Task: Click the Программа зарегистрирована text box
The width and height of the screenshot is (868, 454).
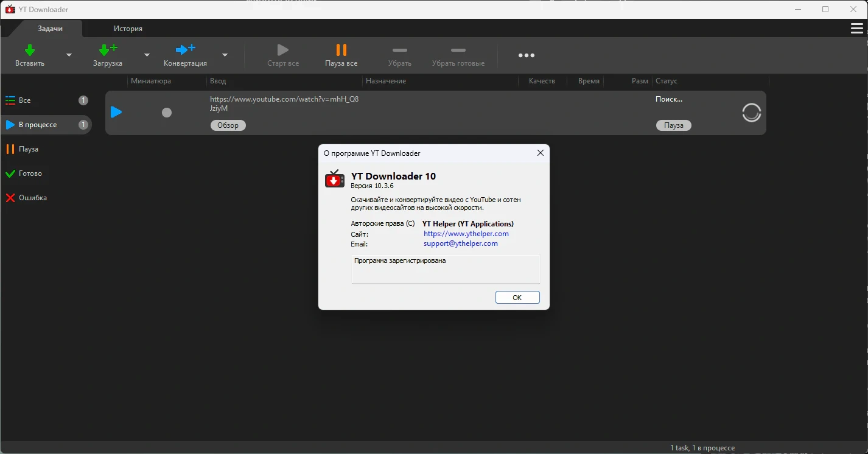Action: pos(446,269)
